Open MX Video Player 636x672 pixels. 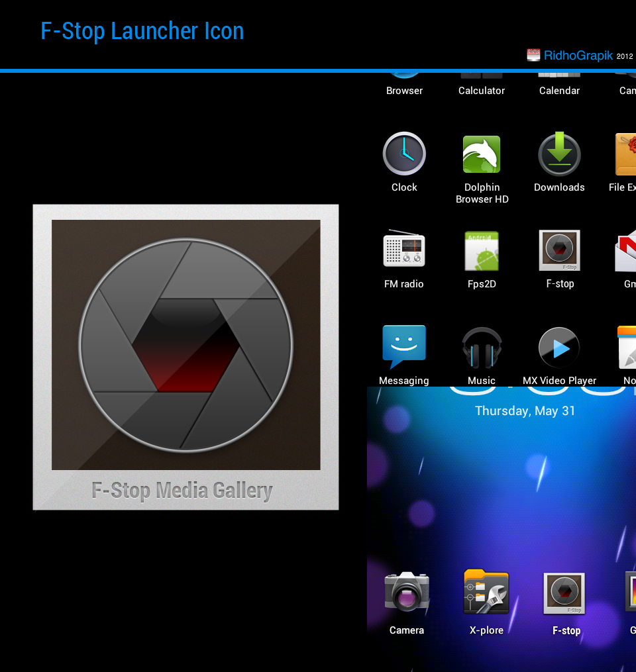[x=559, y=348]
